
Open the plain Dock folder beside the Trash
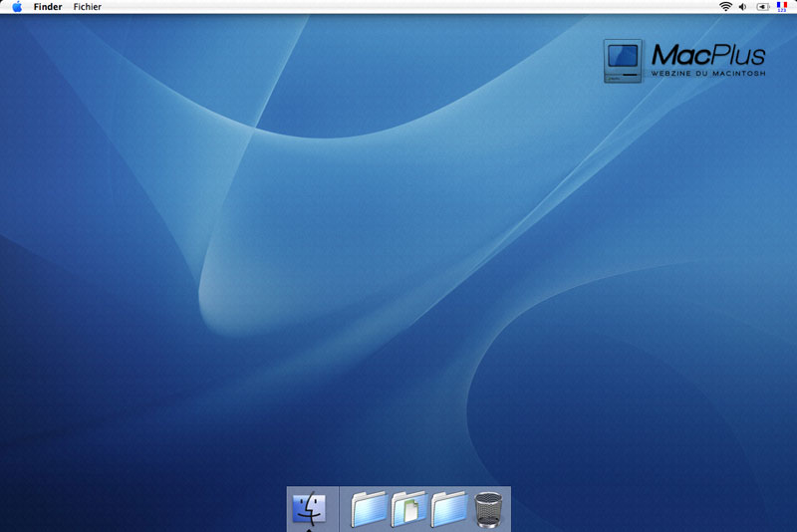coord(449,509)
